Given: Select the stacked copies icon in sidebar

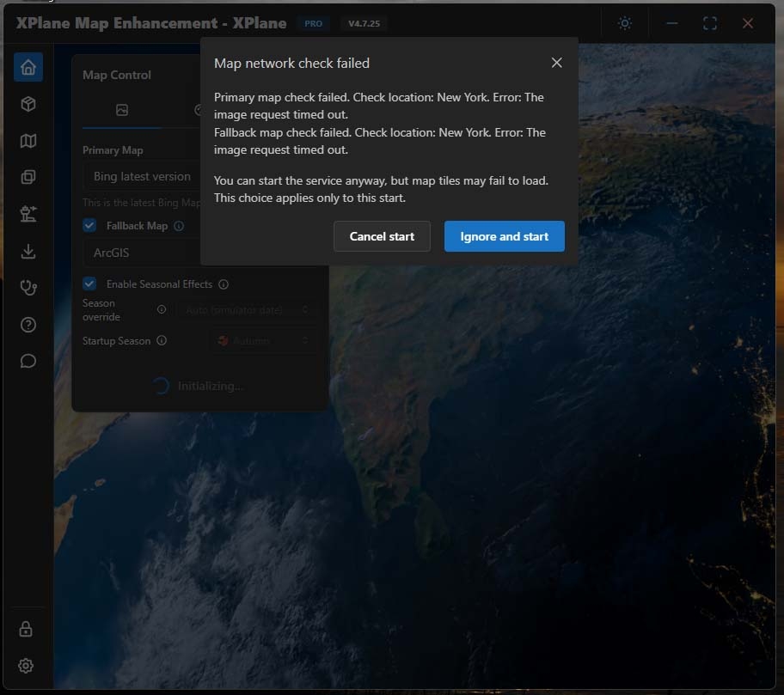Looking at the screenshot, I should (28, 177).
